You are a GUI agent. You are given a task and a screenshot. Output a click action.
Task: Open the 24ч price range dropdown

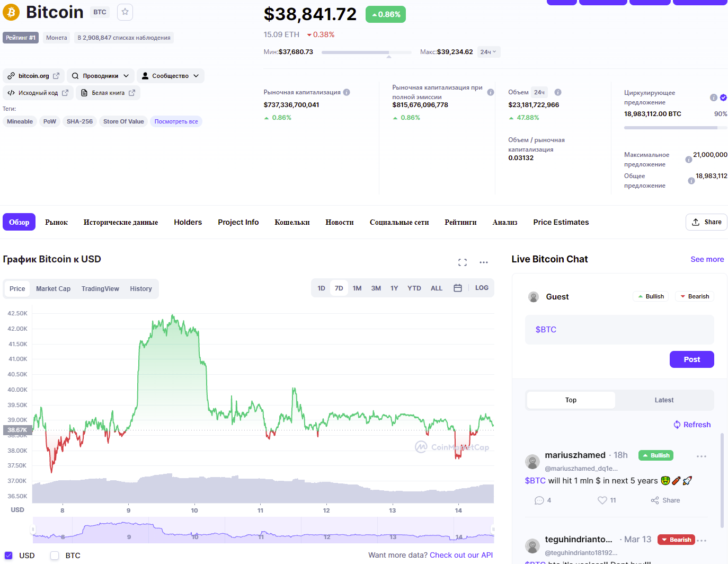488,52
